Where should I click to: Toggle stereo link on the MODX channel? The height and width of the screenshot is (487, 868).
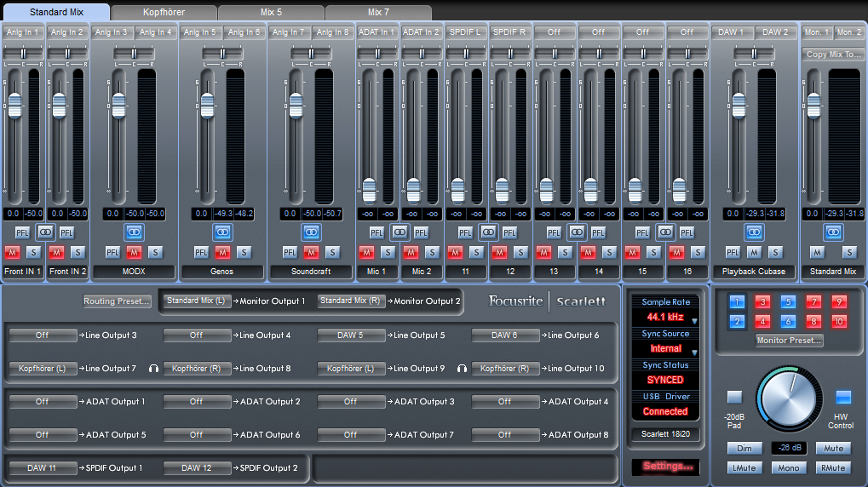click(134, 232)
